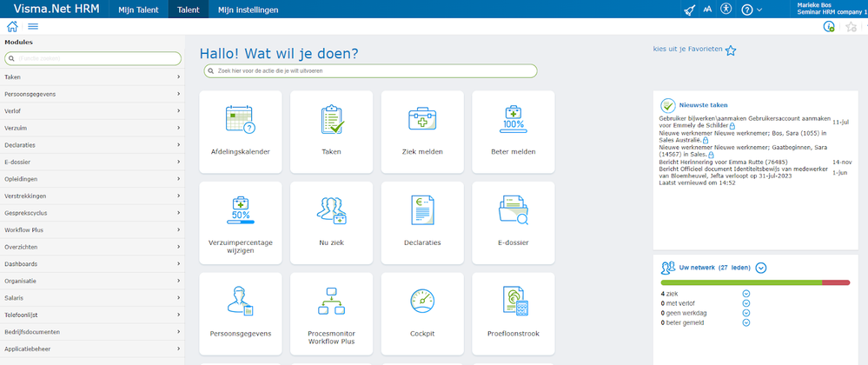868x365 pixels.
Task: Expand the E-dossier sidebar module
Action: [92, 163]
